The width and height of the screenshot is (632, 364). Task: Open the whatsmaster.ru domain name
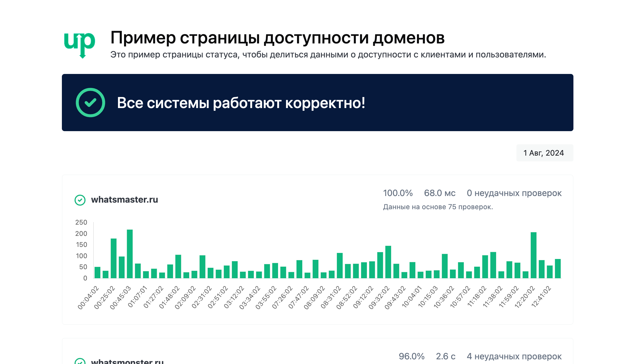point(124,200)
